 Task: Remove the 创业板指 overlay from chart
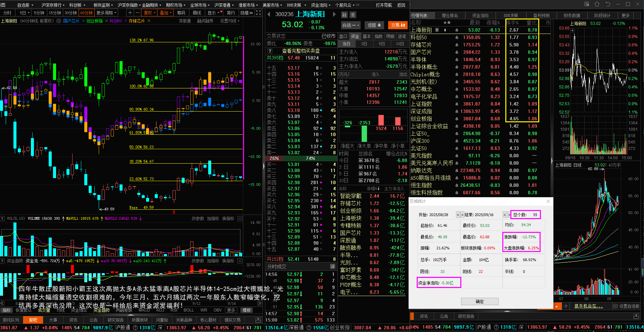(x=106, y=21)
